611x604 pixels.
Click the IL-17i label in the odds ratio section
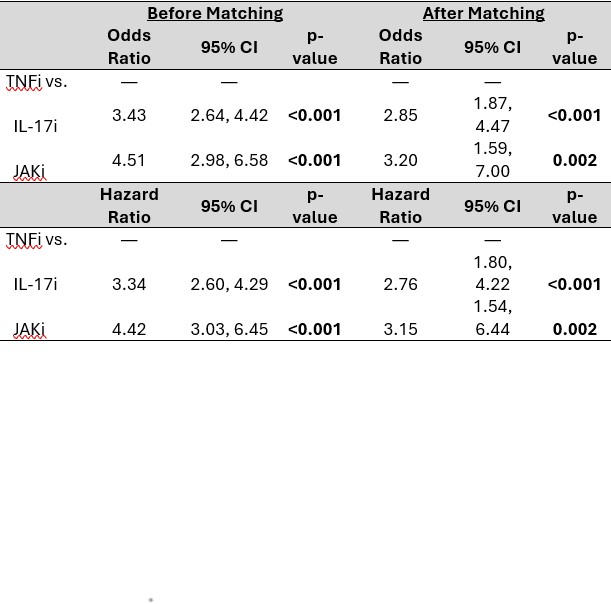click(x=36, y=124)
